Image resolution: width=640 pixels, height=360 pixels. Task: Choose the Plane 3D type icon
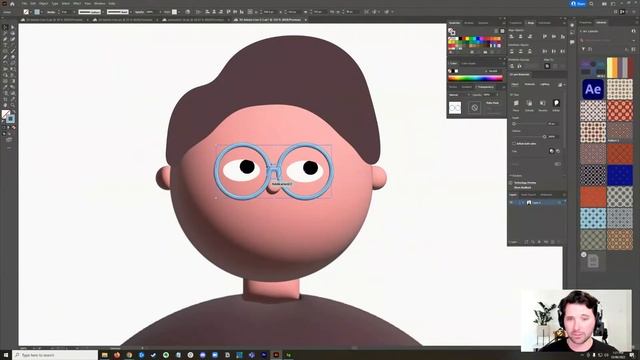516,103
